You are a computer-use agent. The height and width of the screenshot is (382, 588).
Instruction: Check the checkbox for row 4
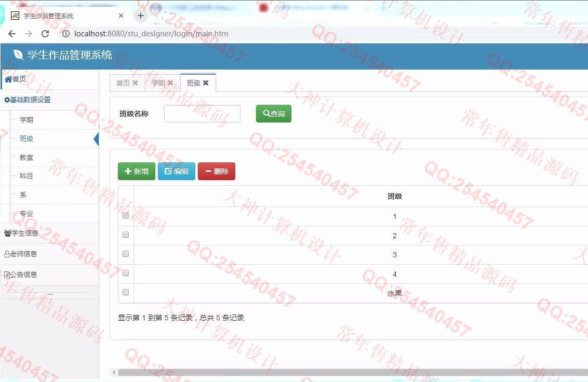126,273
